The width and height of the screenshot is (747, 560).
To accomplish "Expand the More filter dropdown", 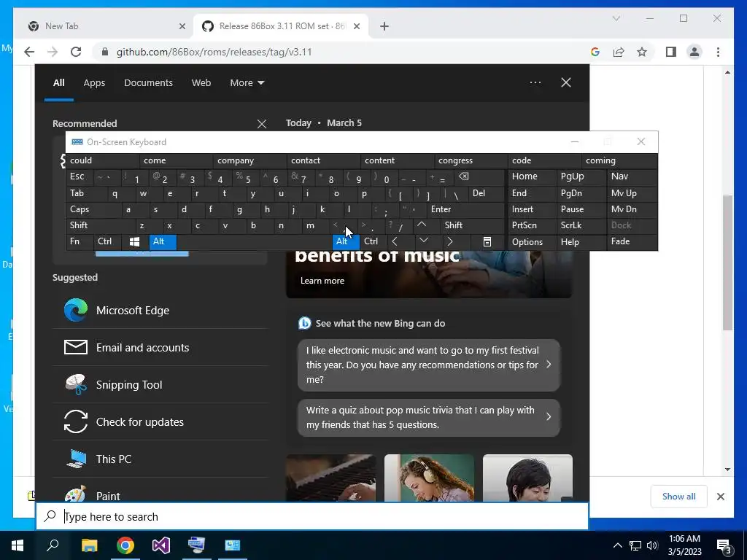I will click(x=247, y=83).
